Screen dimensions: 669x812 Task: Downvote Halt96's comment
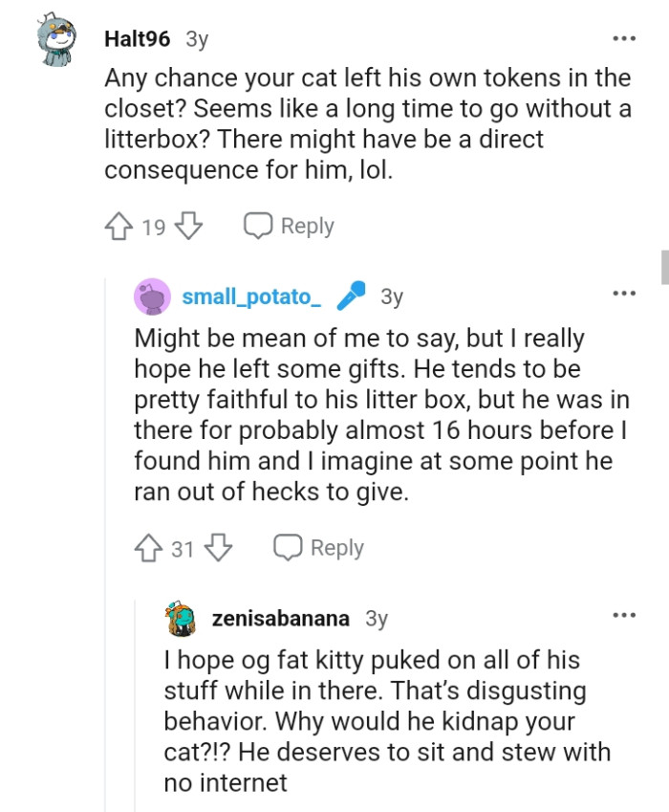[x=190, y=227]
